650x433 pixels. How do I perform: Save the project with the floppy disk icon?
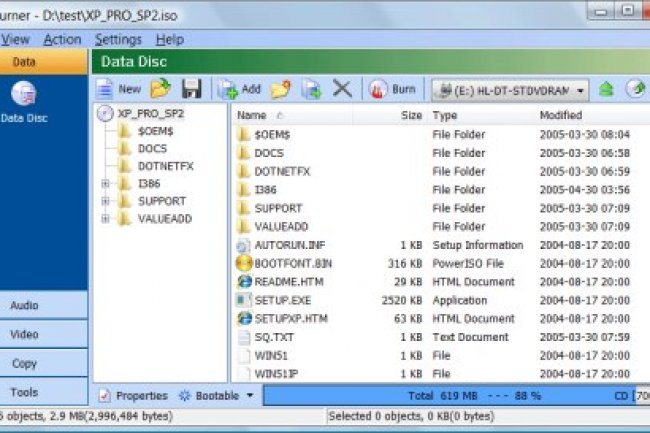pyautogui.click(x=192, y=89)
